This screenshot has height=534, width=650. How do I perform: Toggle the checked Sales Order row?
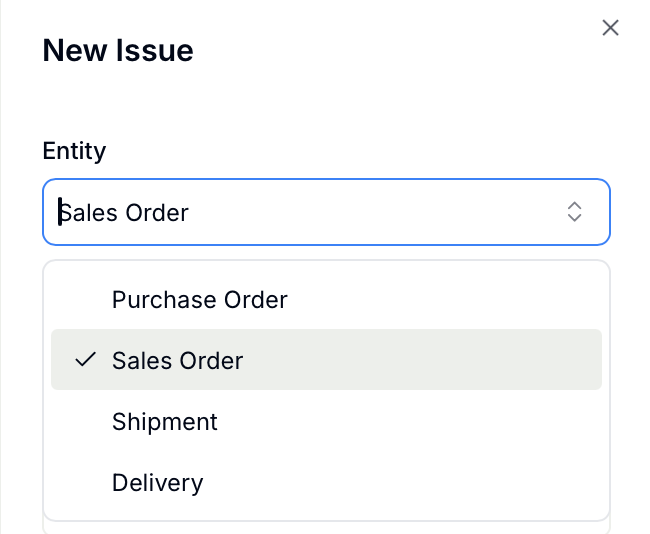point(326,359)
